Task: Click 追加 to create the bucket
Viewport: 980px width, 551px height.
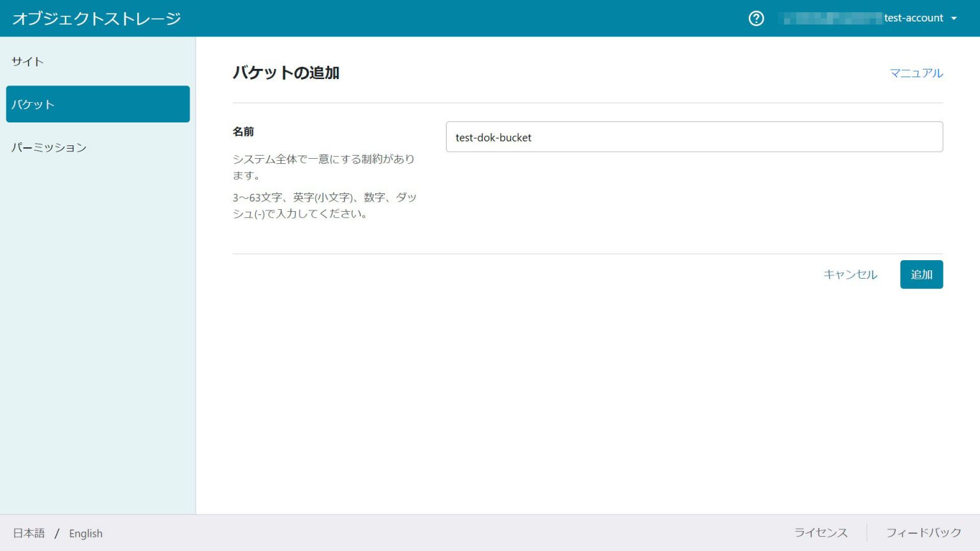Action: point(921,274)
